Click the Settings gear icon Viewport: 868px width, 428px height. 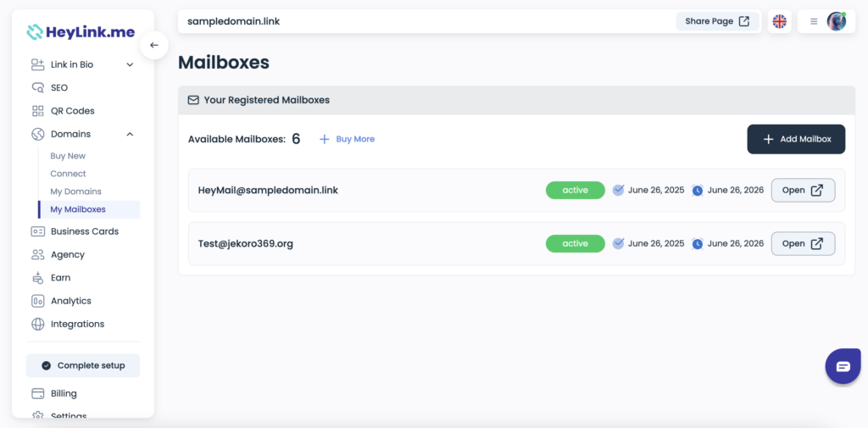pos(37,414)
